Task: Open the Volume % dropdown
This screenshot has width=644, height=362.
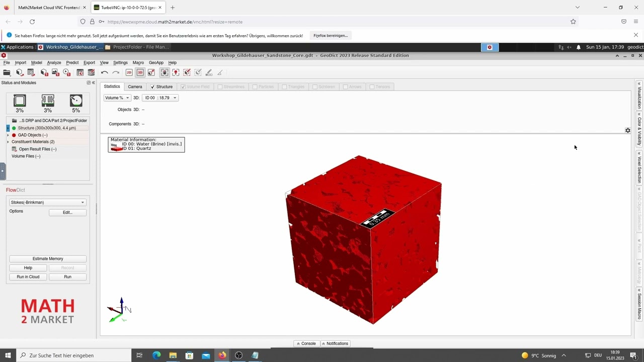Action: point(117,98)
